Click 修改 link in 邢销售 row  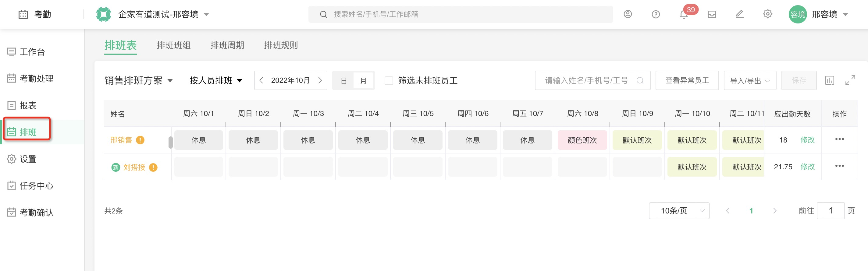coord(807,140)
